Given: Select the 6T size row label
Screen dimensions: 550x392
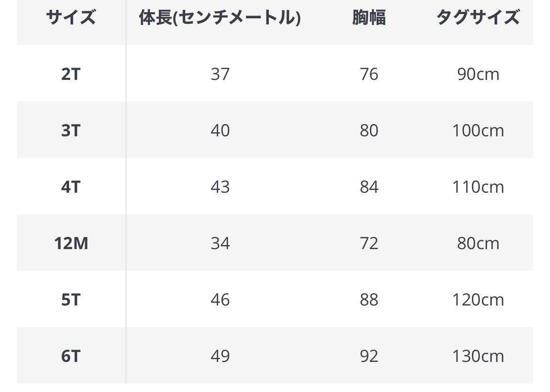Looking at the screenshot, I should point(71,356).
